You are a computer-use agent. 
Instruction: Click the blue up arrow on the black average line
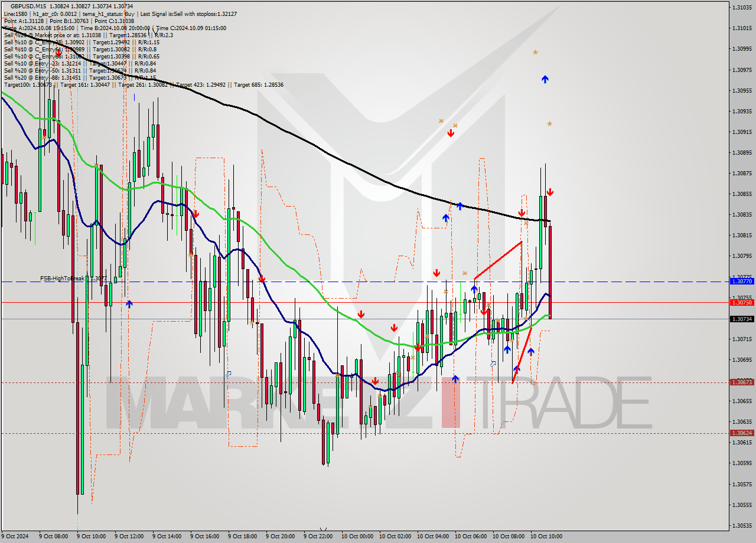click(x=460, y=205)
